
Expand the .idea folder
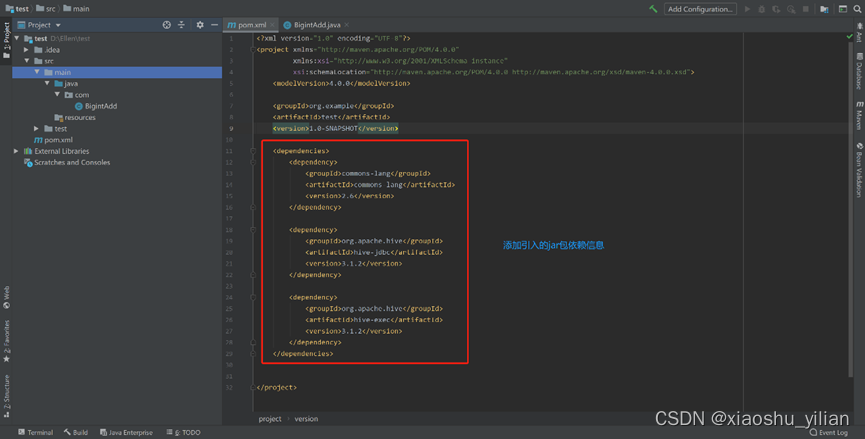26,50
